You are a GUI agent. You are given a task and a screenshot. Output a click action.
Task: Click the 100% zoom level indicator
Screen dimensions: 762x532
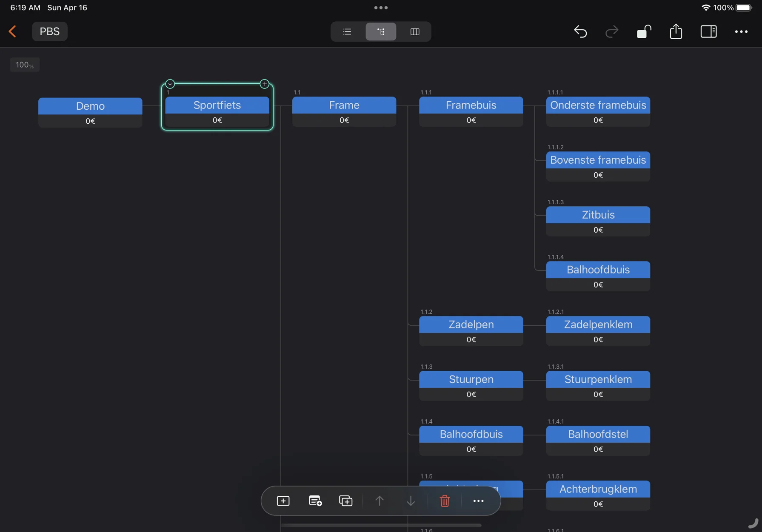pos(25,65)
